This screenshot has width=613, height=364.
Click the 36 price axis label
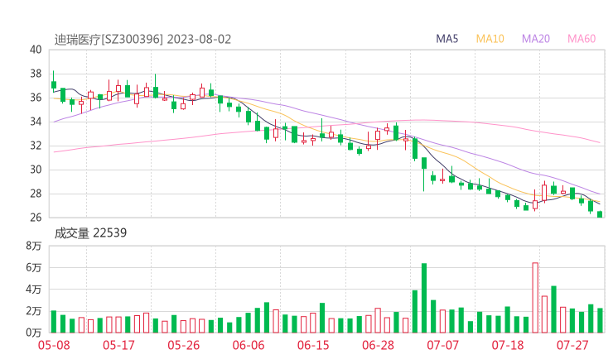36,98
